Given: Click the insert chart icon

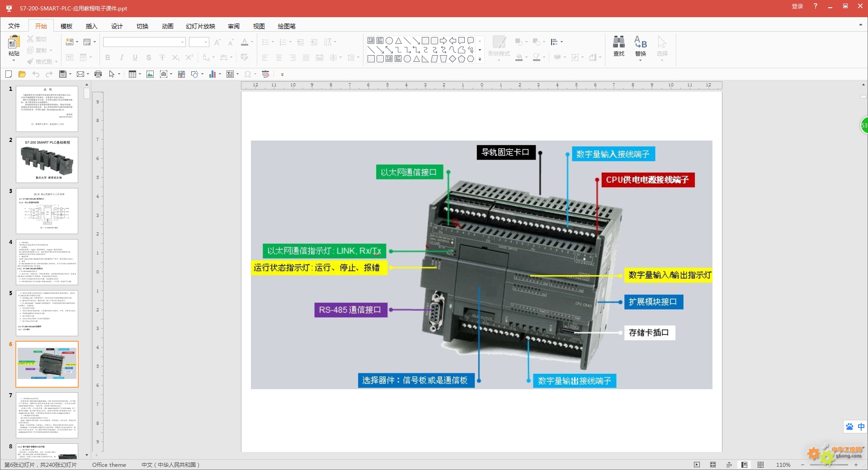Looking at the screenshot, I should click(212, 74).
